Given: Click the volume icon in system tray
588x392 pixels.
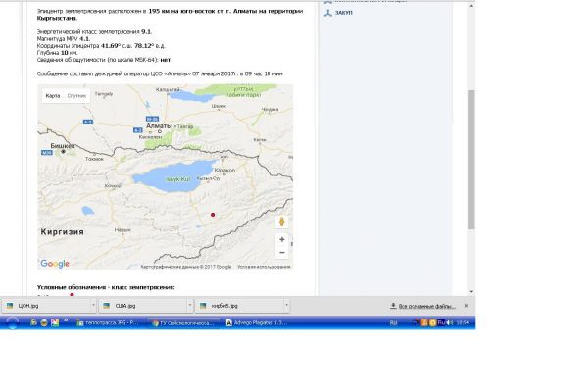Looking at the screenshot, I should (450, 322).
